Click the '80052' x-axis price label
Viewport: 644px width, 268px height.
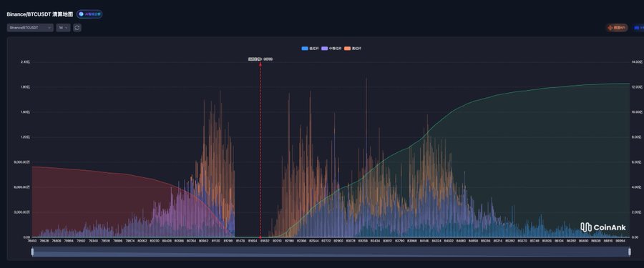(x=142, y=242)
